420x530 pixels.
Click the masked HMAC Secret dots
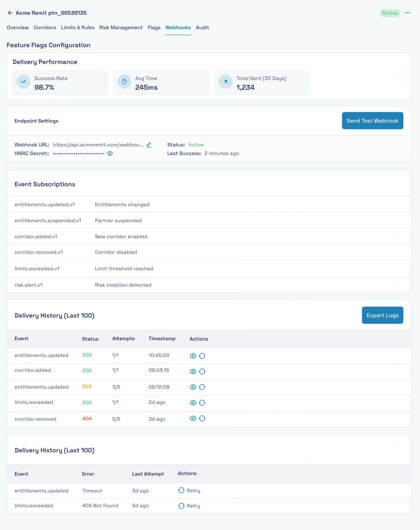tap(79, 153)
